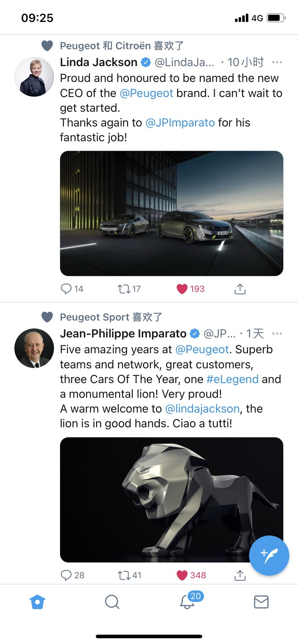Open the lion statue image
298x644 pixels.
click(171, 500)
